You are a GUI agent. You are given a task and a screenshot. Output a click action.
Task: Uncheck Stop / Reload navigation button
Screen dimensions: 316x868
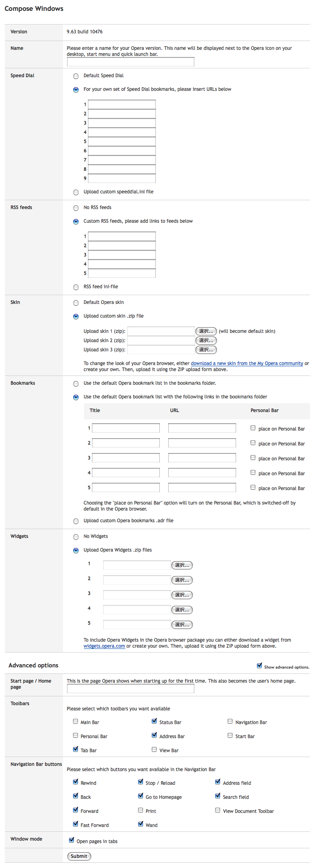[x=141, y=782]
